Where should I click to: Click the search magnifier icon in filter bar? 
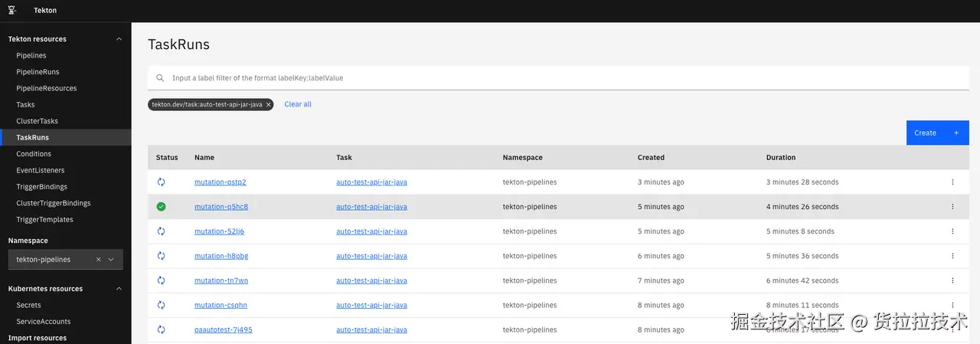[160, 77]
